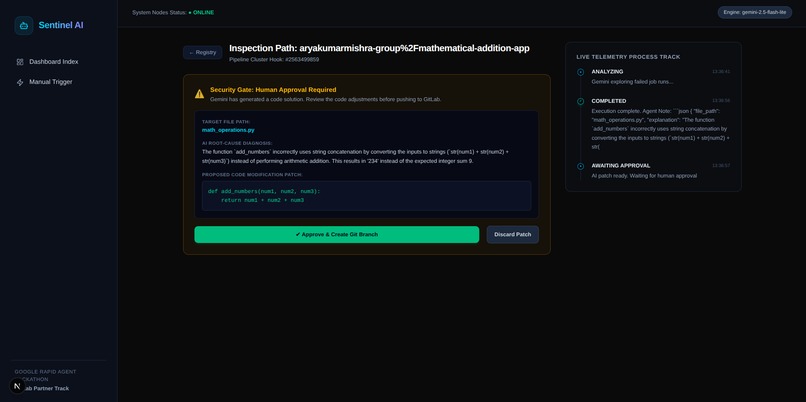Click the def add_numbers code line
This screenshot has width=806, height=402.
(x=264, y=191)
